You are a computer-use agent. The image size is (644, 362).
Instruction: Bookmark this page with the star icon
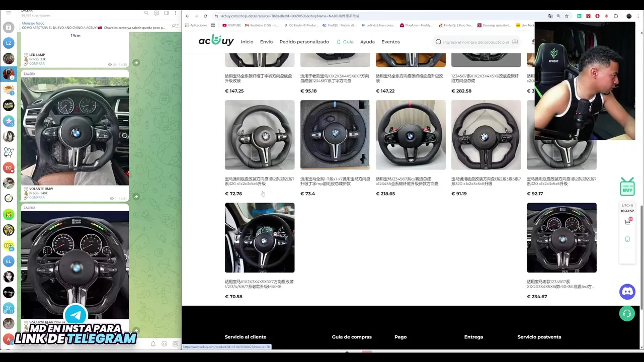pyautogui.click(x=567, y=16)
